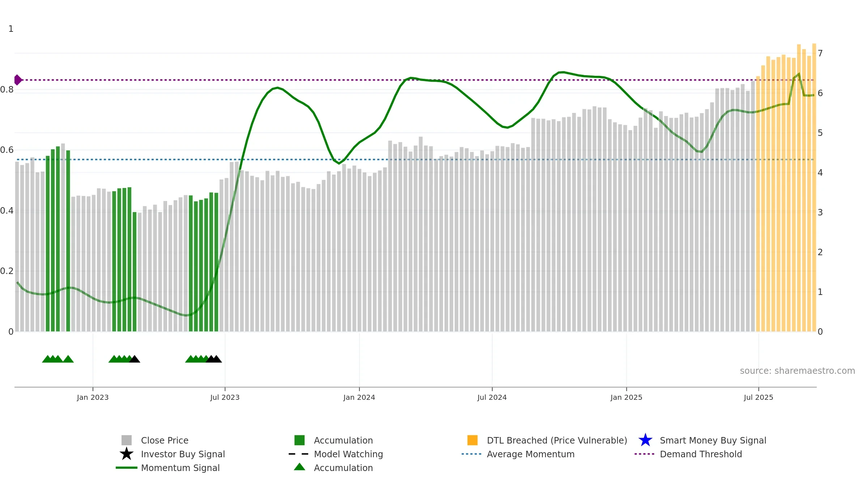The width and height of the screenshot is (868, 488).
Task: Click the purple diamond Demand Threshold marker
Action: pos(18,80)
